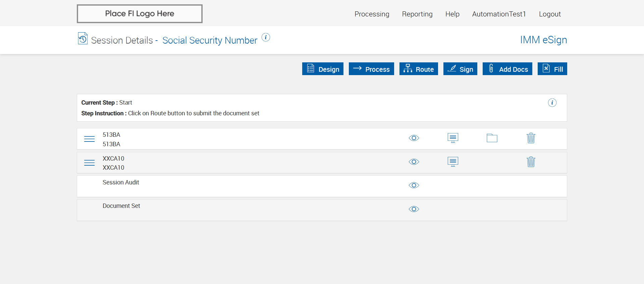The image size is (644, 284).
Task: Delete the XXCA10 document with trash icon
Action: [531, 162]
